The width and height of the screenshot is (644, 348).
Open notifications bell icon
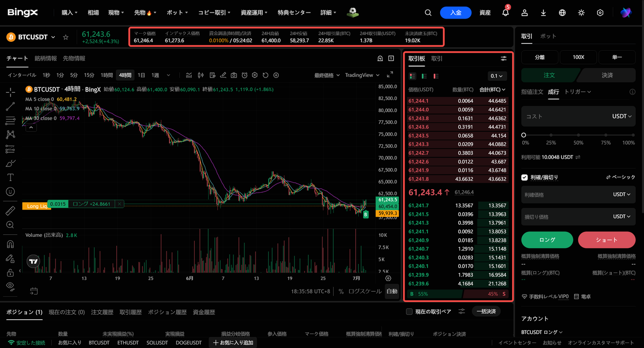506,13
